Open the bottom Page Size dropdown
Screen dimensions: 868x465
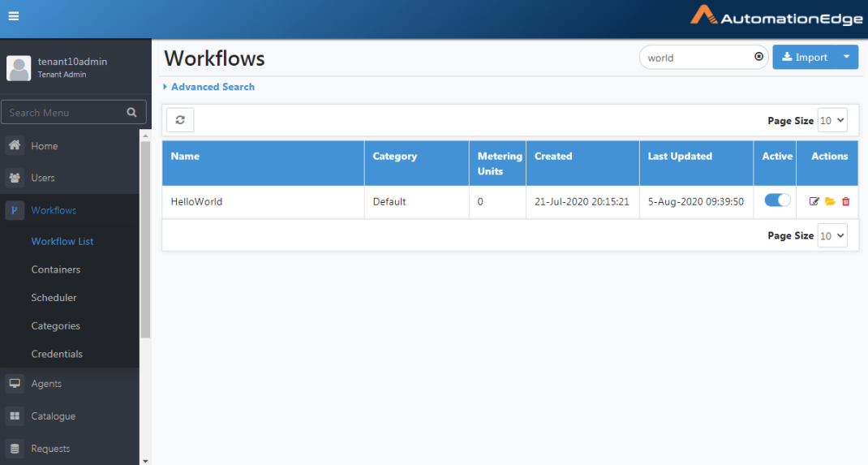coord(832,235)
